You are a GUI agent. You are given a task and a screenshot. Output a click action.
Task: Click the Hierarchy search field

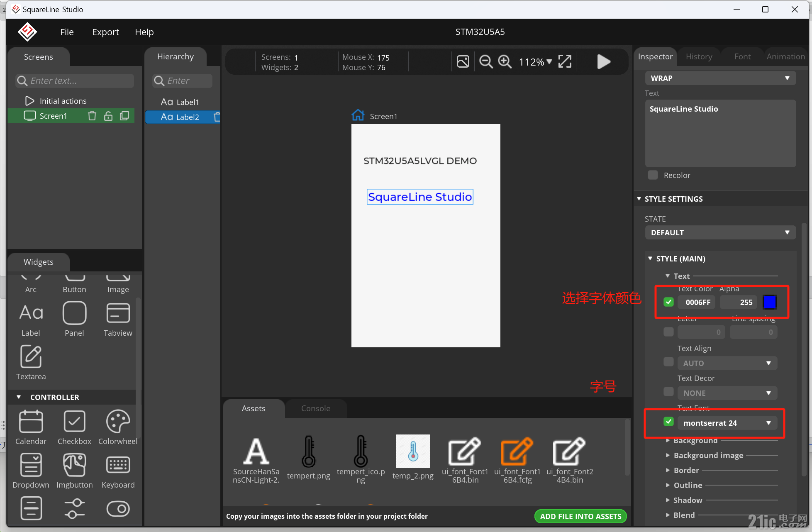point(182,81)
